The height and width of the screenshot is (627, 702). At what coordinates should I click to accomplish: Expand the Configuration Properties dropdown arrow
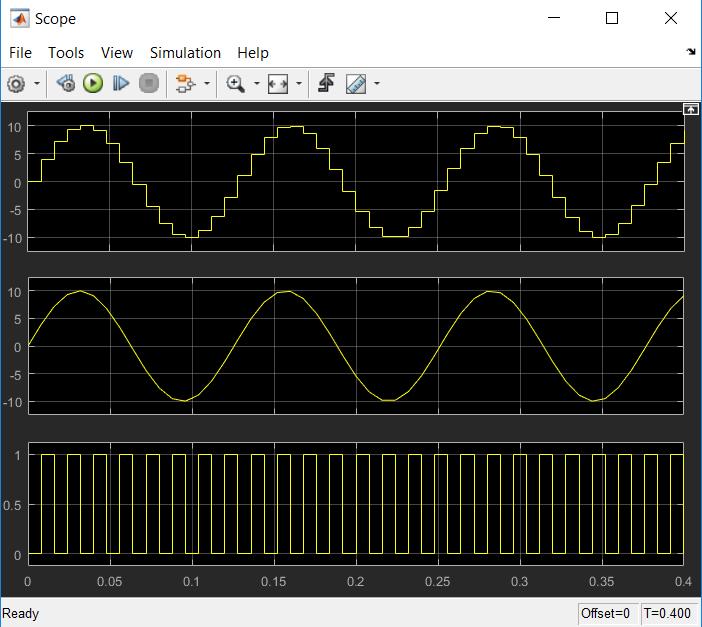click(x=37, y=83)
